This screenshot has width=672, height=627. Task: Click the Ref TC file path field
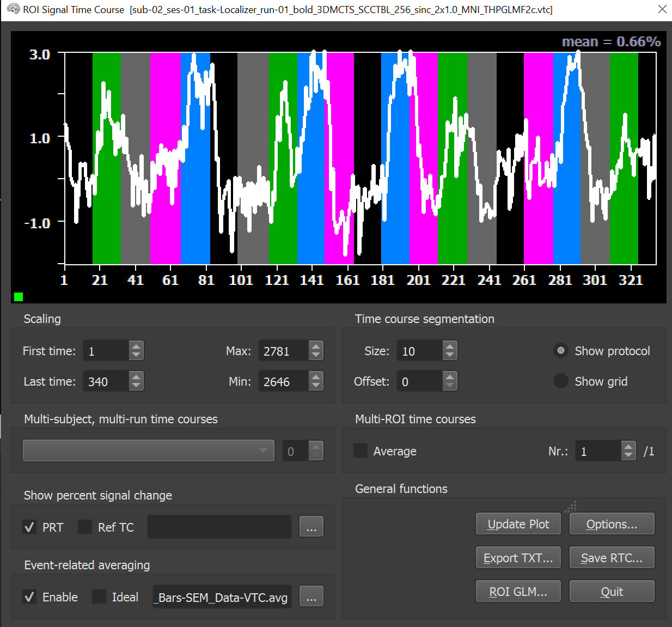tap(219, 527)
